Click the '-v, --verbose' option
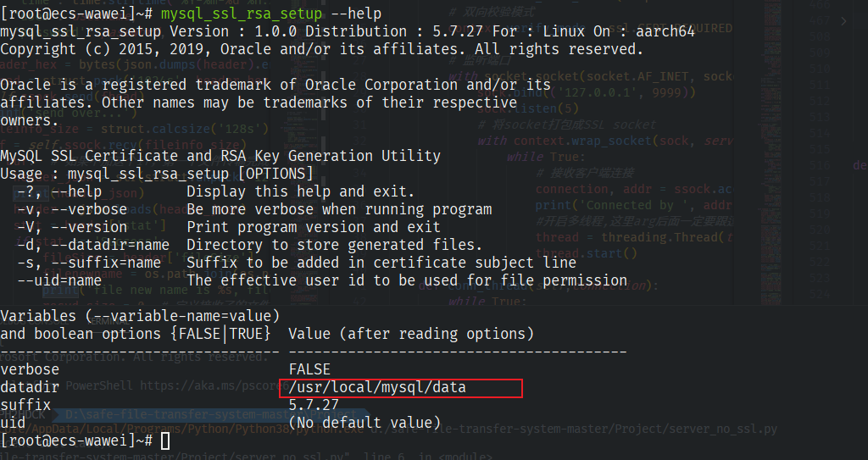 (x=72, y=209)
